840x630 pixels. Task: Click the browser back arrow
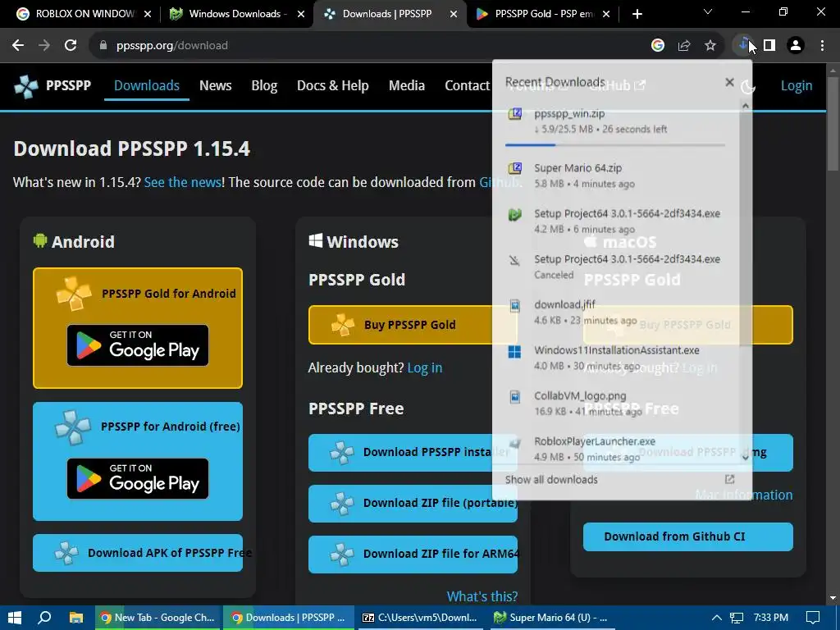tap(18, 46)
